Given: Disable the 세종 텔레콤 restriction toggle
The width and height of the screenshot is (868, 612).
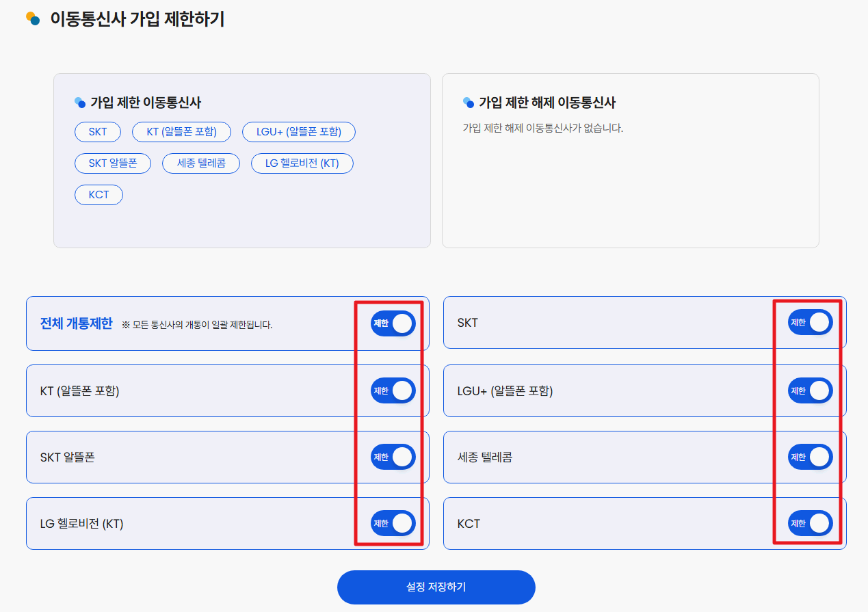Looking at the screenshot, I should coord(810,457).
